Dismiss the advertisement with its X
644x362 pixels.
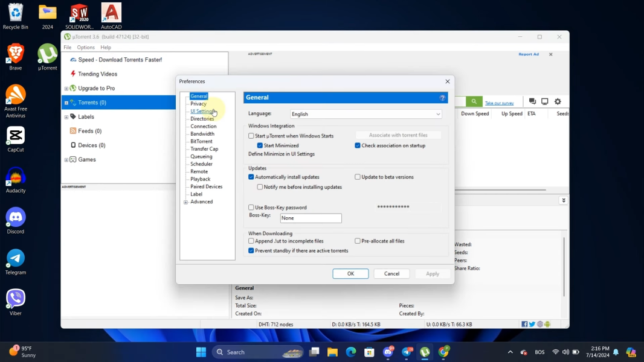[551, 54]
